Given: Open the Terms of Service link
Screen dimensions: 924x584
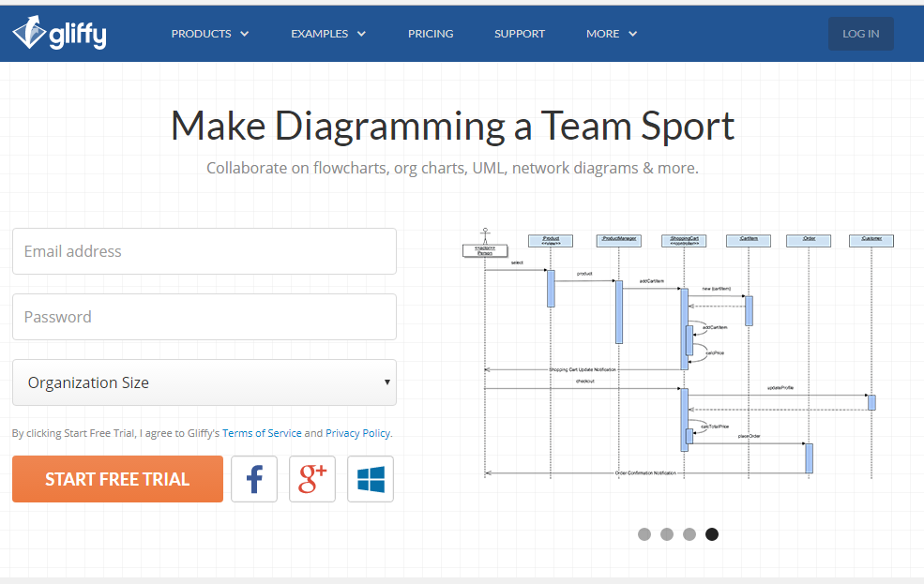Looking at the screenshot, I should click(x=262, y=433).
